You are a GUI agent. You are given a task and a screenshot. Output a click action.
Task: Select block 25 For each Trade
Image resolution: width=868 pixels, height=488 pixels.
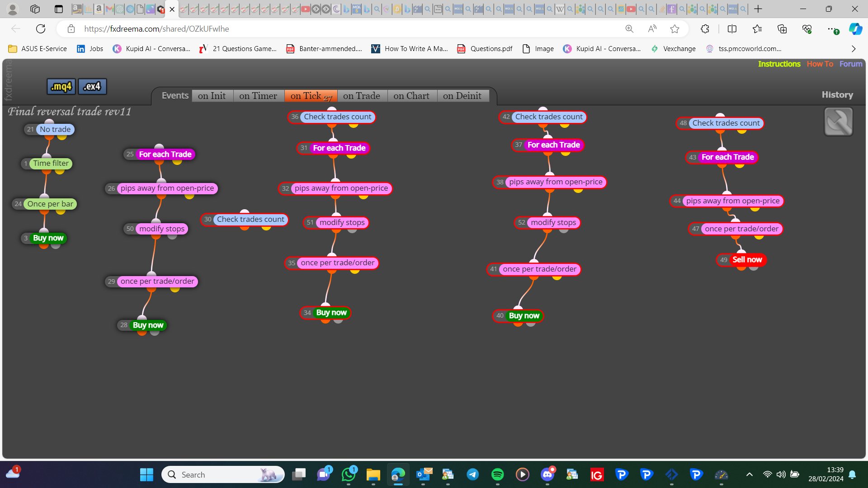point(159,154)
